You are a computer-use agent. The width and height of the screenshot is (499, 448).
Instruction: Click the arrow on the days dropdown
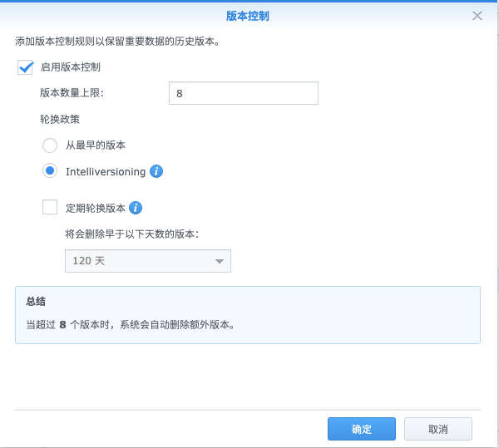pos(220,261)
